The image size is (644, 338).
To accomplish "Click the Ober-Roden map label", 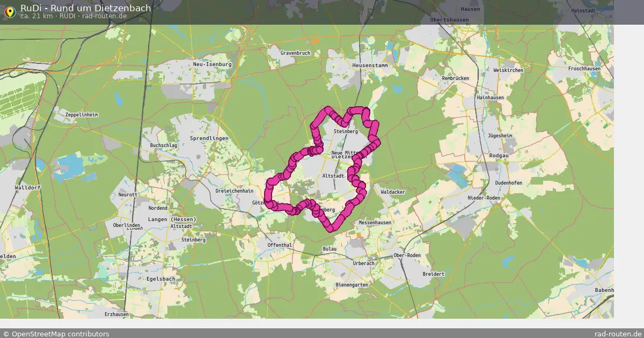I will (407, 255).
